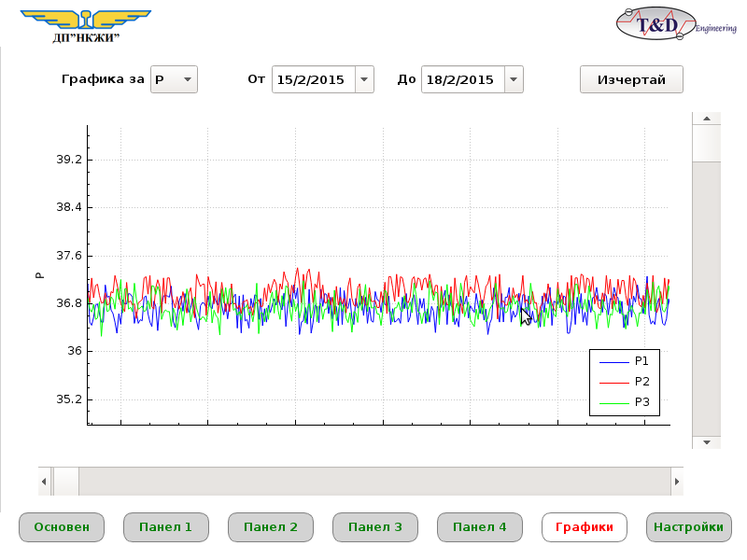This screenshot has height=560, width=747.
Task: Click the horizontal scrollbar right arrow
Action: 677,482
